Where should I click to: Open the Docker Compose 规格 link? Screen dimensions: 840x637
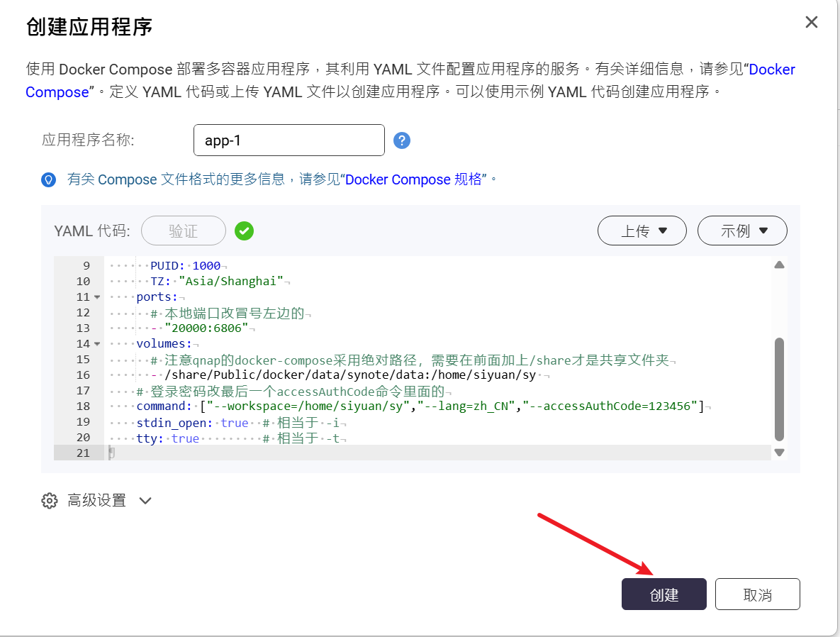[x=415, y=179]
